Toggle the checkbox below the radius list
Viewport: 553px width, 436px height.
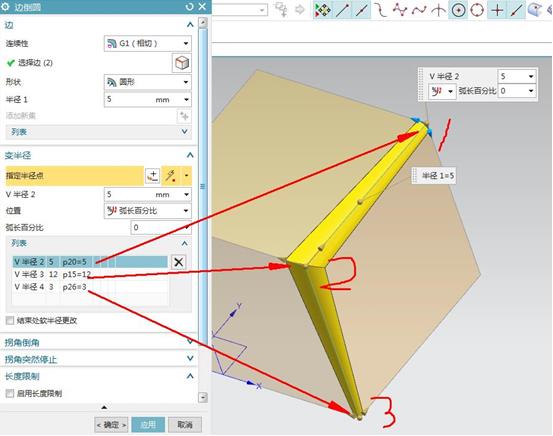(x=10, y=320)
